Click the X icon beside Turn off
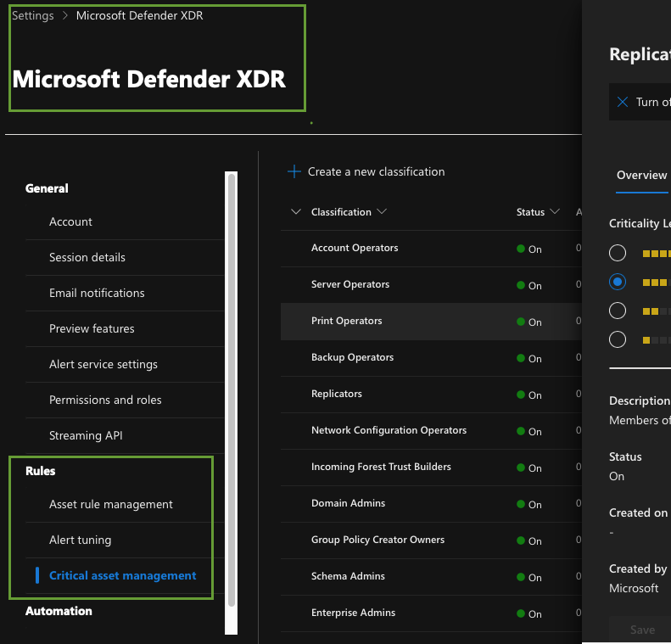The height and width of the screenshot is (644, 671). coord(623,102)
